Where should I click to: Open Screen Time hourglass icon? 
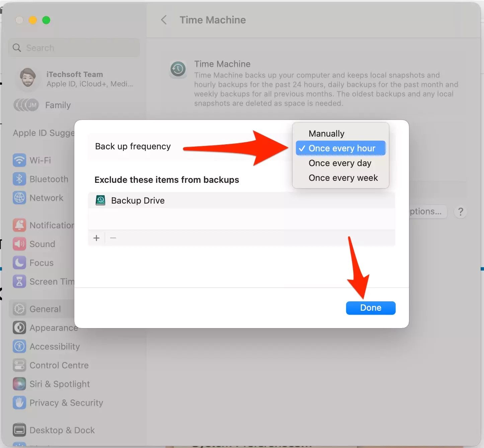pos(19,282)
